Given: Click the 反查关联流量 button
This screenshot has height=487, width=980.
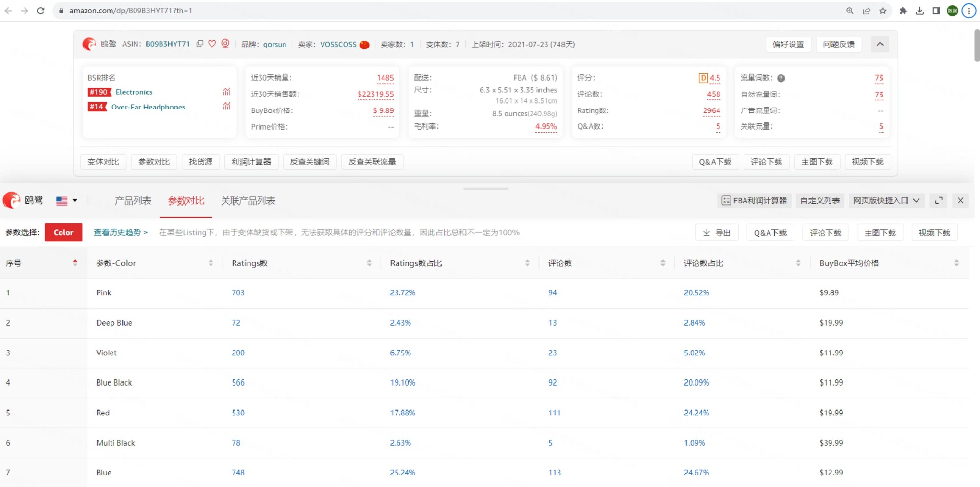Looking at the screenshot, I should click(372, 162).
